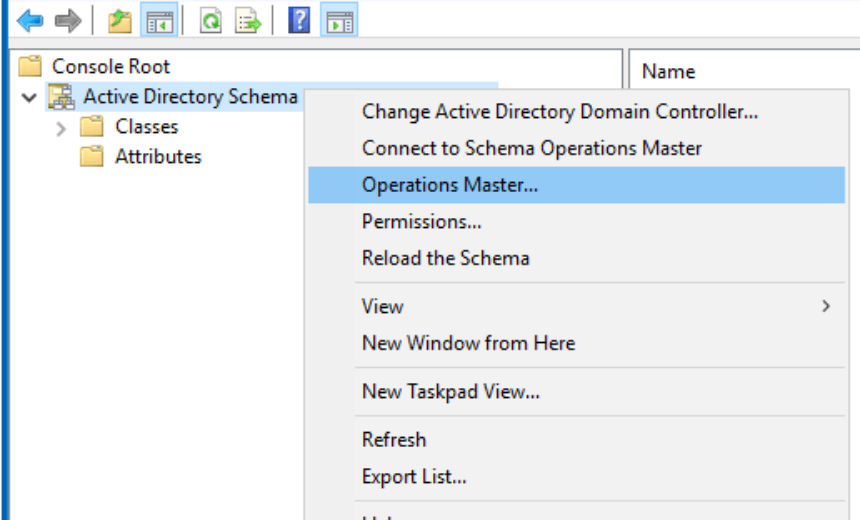Screen dimensions: 860x520
Task: Toggle Show/Hide Console Tree toolbar icon
Action: [x=159, y=20]
